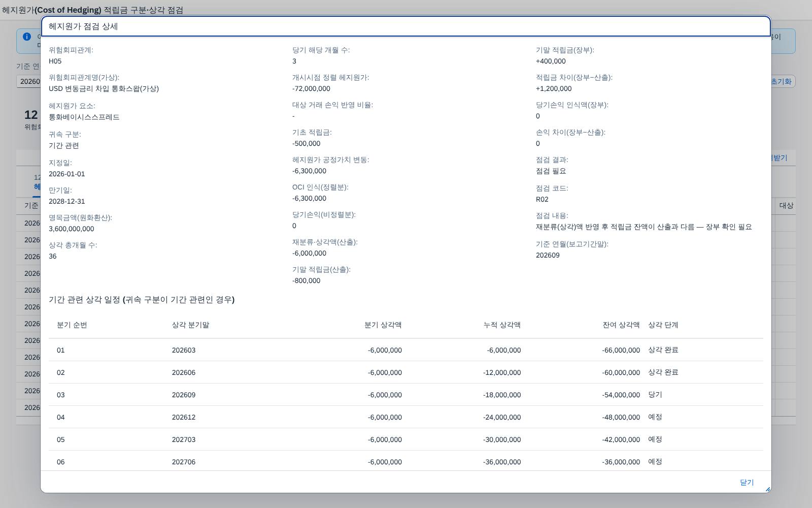Image resolution: width=812 pixels, height=508 pixels.
Task: Click the 기간 관련 상각 일정 section heading
Action: [142, 300]
